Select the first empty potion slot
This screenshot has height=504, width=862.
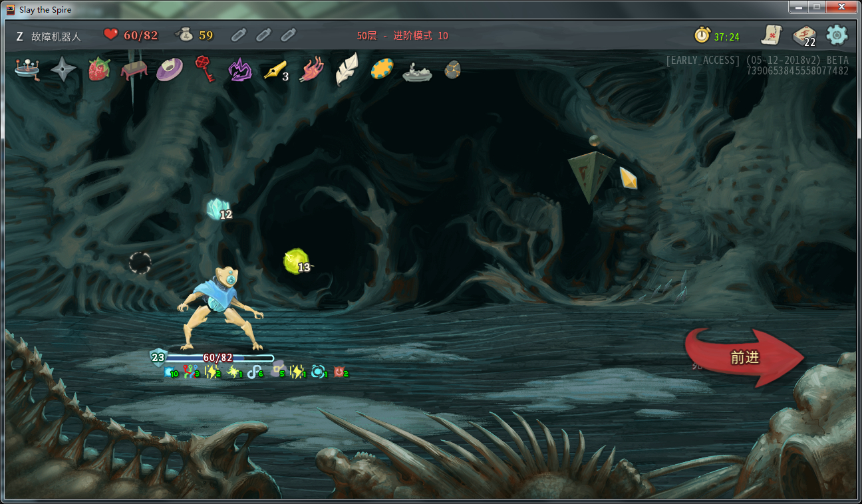coord(239,35)
